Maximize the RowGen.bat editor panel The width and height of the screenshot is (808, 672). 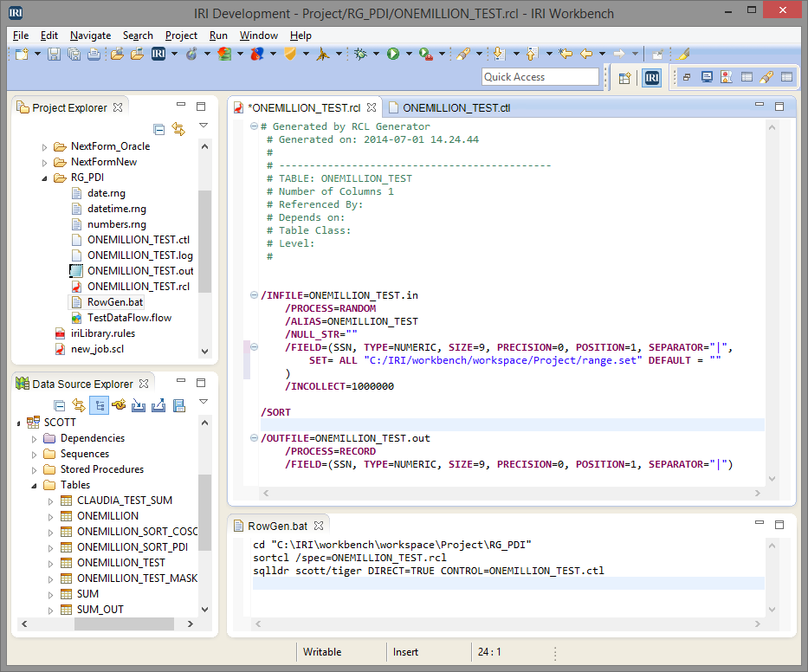click(x=779, y=525)
